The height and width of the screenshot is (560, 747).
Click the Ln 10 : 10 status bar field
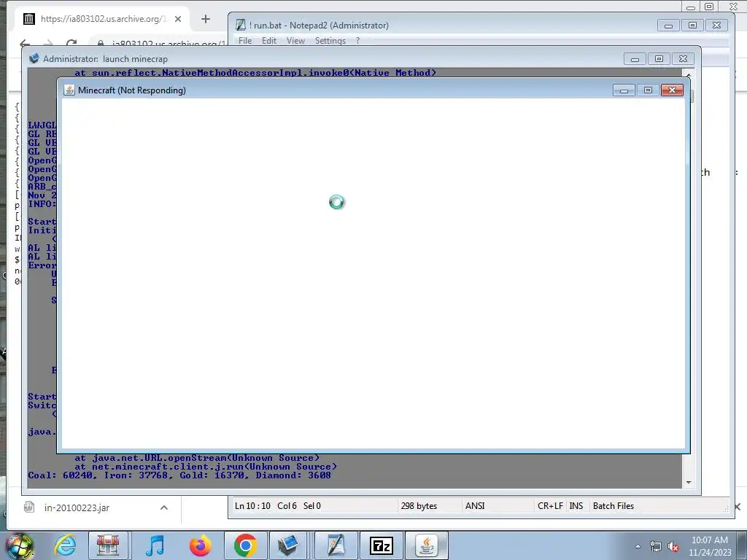tap(252, 506)
